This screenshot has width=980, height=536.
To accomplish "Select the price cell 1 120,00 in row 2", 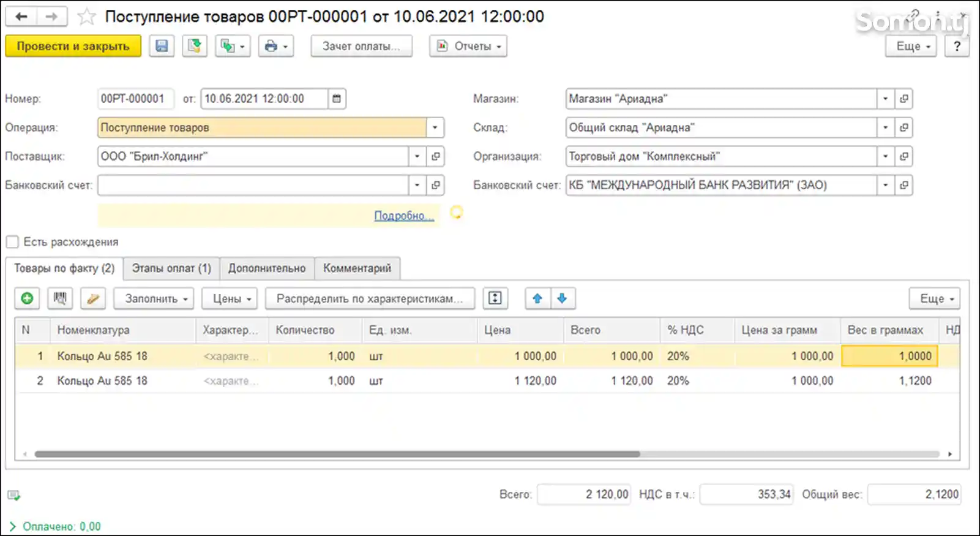I will coord(520,380).
